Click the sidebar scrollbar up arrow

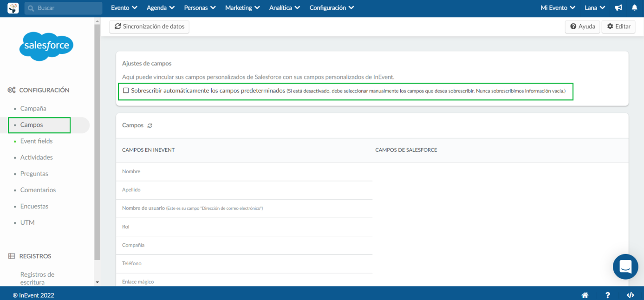[97, 21]
